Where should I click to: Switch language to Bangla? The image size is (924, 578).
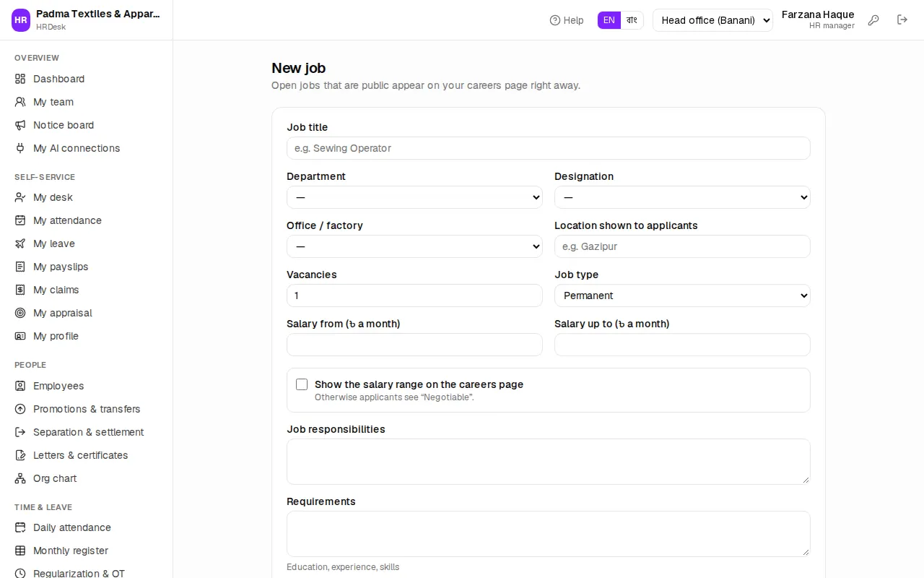(632, 20)
